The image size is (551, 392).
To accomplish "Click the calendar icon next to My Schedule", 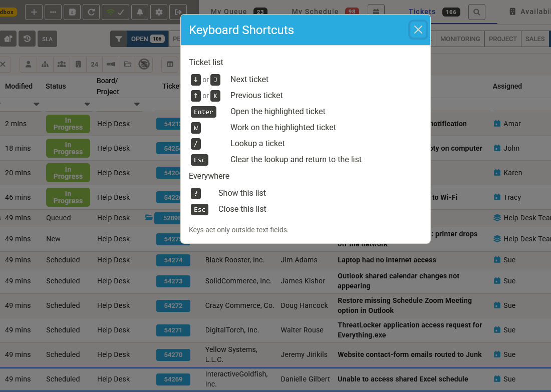I will [376, 12].
